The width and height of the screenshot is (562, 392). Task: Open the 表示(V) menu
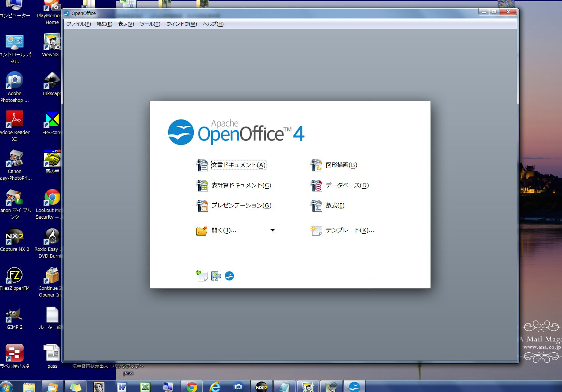[x=126, y=24]
